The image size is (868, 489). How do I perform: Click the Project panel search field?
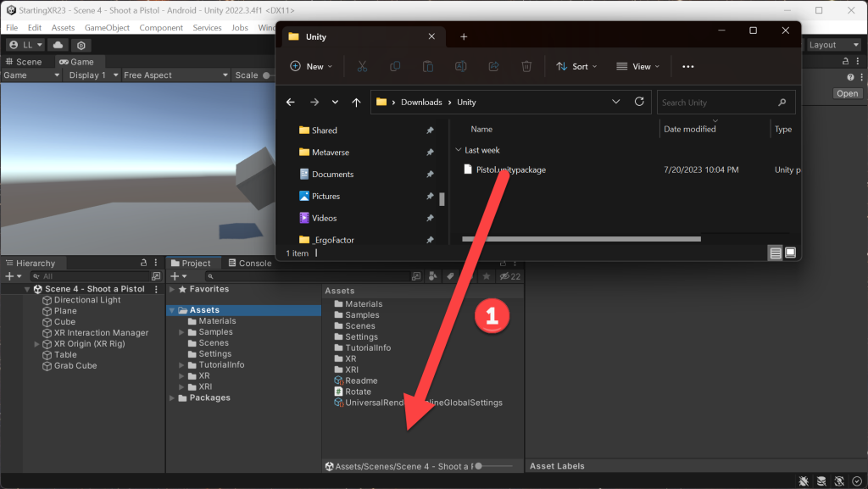(x=307, y=276)
